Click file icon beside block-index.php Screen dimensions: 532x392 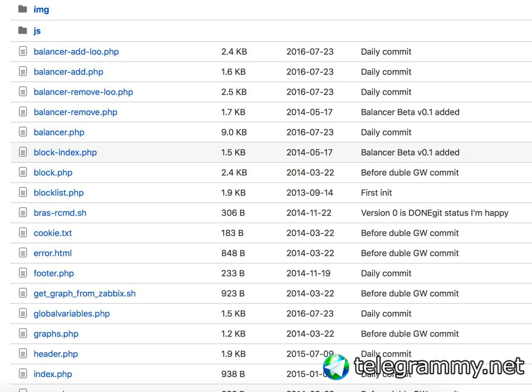click(x=23, y=152)
